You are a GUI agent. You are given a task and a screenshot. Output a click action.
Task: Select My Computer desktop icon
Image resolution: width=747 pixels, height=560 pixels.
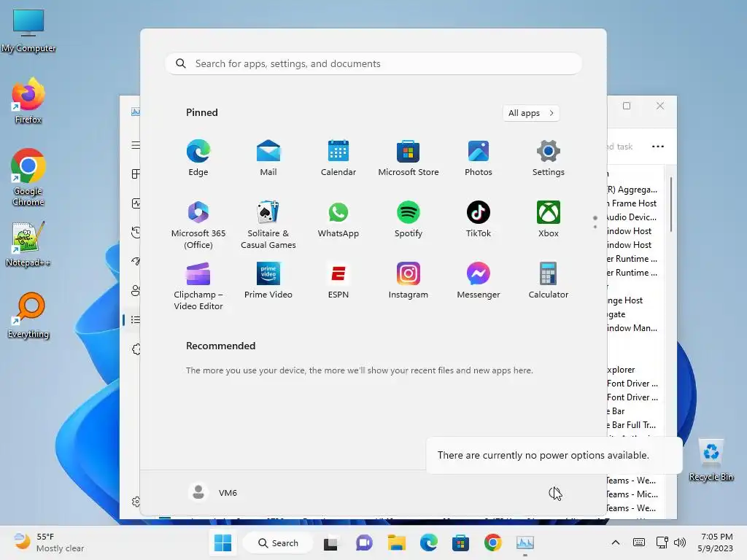pos(28,31)
